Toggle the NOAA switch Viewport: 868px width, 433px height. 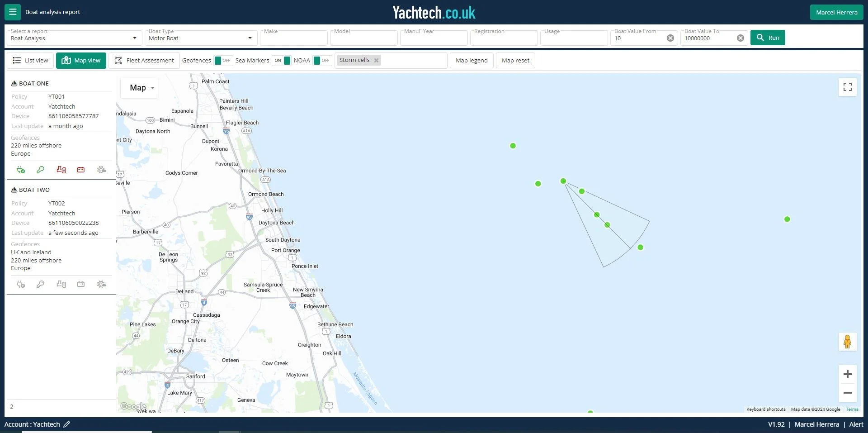click(322, 60)
